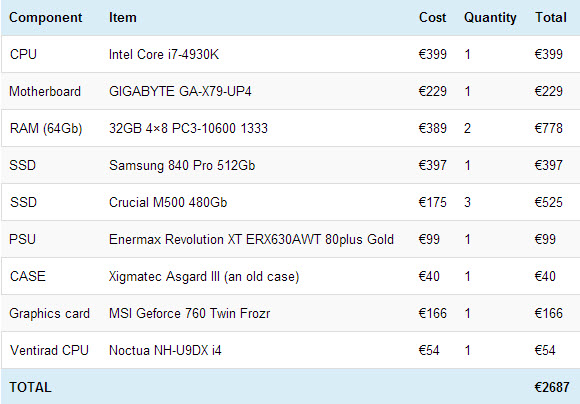Click the Quantity column header
580x404 pixels.
(x=490, y=17)
